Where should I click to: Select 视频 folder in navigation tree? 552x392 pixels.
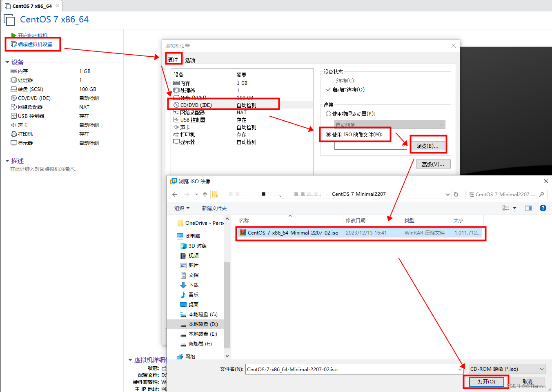pos(189,256)
